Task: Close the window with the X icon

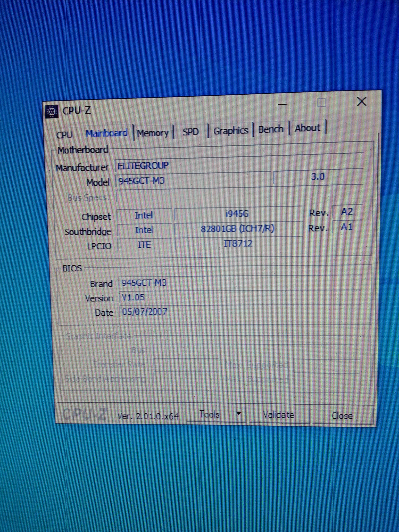Action: [x=362, y=101]
